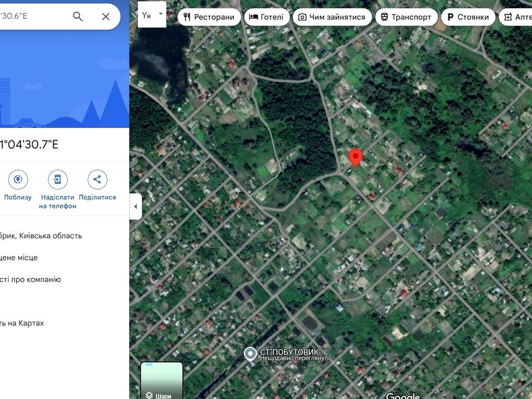The height and width of the screenshot is (399, 532).
Task: Click the red location pin on map
Action: tap(356, 158)
